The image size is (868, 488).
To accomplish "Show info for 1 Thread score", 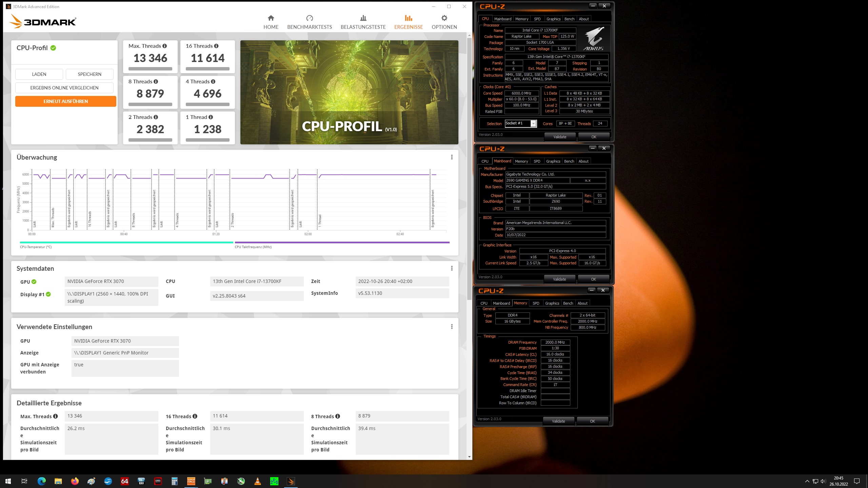I will pos(211,117).
